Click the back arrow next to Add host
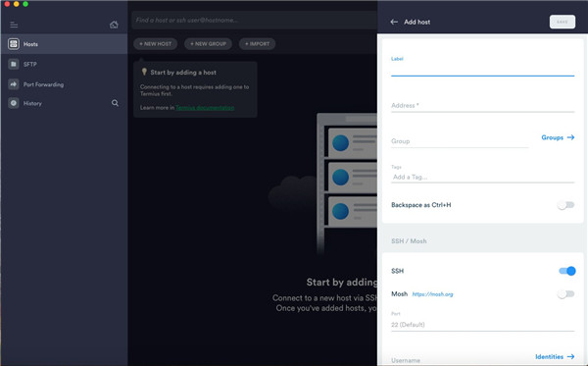 point(394,22)
